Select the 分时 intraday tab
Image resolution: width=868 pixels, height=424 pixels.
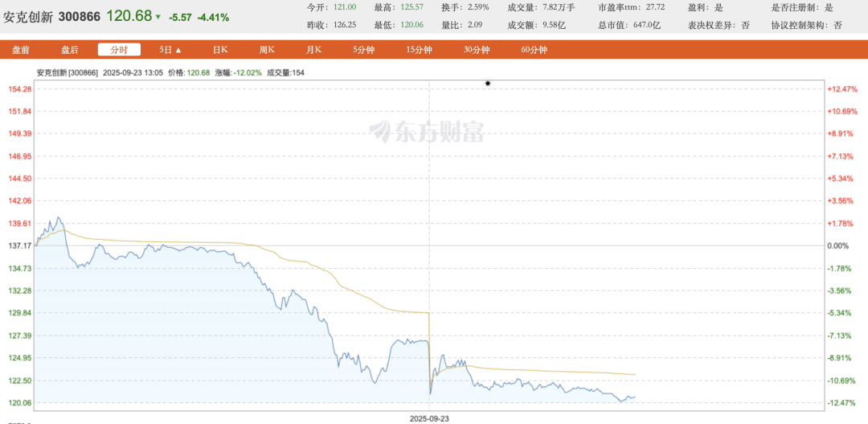119,50
